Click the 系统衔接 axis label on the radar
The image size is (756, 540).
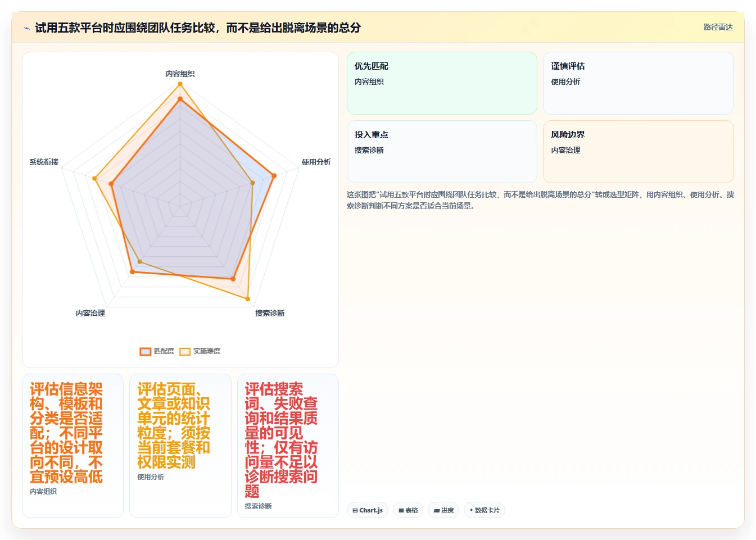coord(44,162)
